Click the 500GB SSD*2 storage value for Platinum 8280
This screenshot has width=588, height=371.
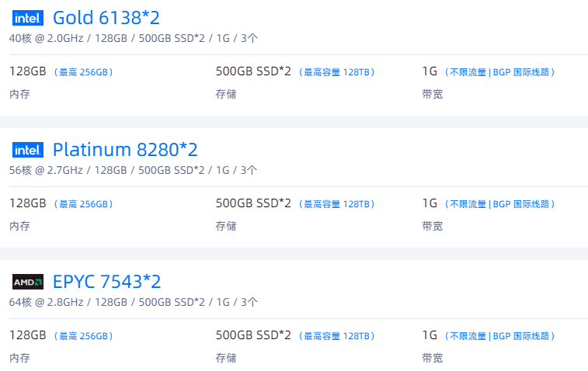(253, 203)
